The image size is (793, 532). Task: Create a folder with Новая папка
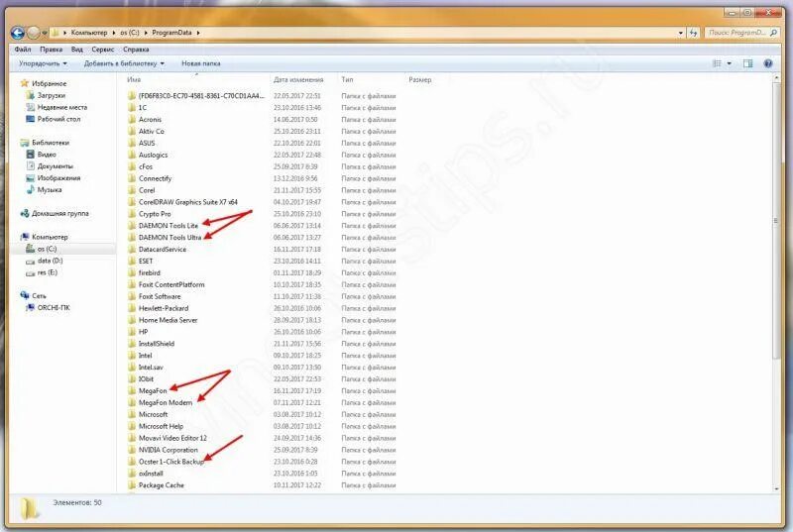201,63
